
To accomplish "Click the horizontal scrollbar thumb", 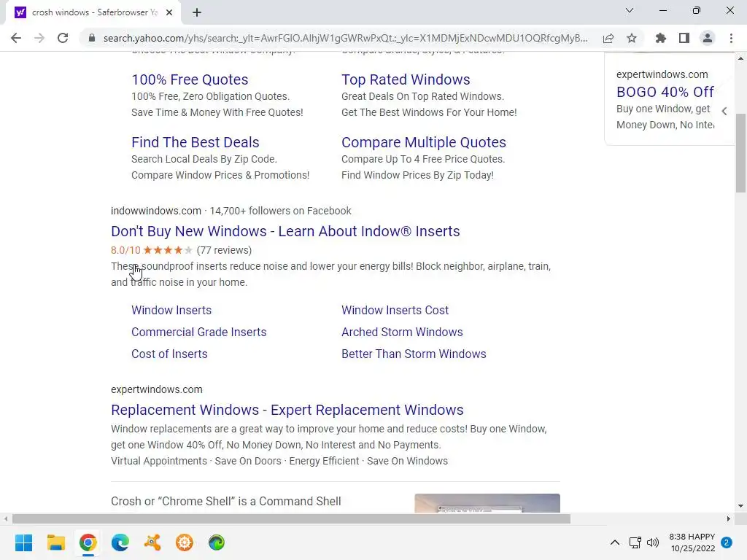I will (291, 518).
